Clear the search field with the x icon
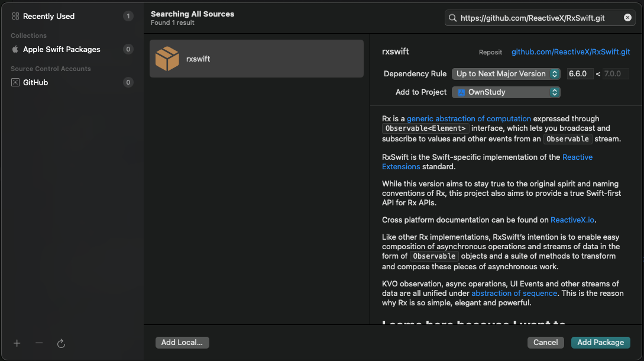This screenshot has height=361, width=644. (x=627, y=18)
